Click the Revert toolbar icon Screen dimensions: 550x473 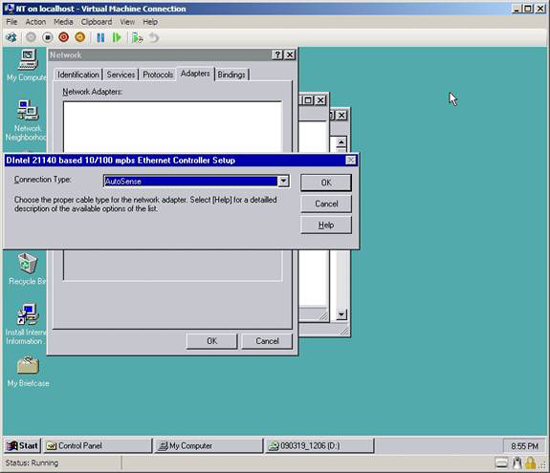(x=154, y=37)
